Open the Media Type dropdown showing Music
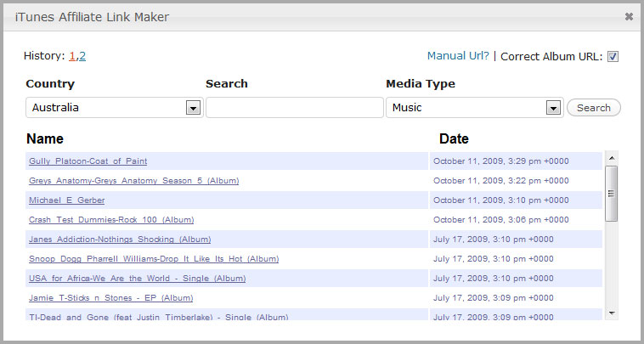 tap(475, 108)
